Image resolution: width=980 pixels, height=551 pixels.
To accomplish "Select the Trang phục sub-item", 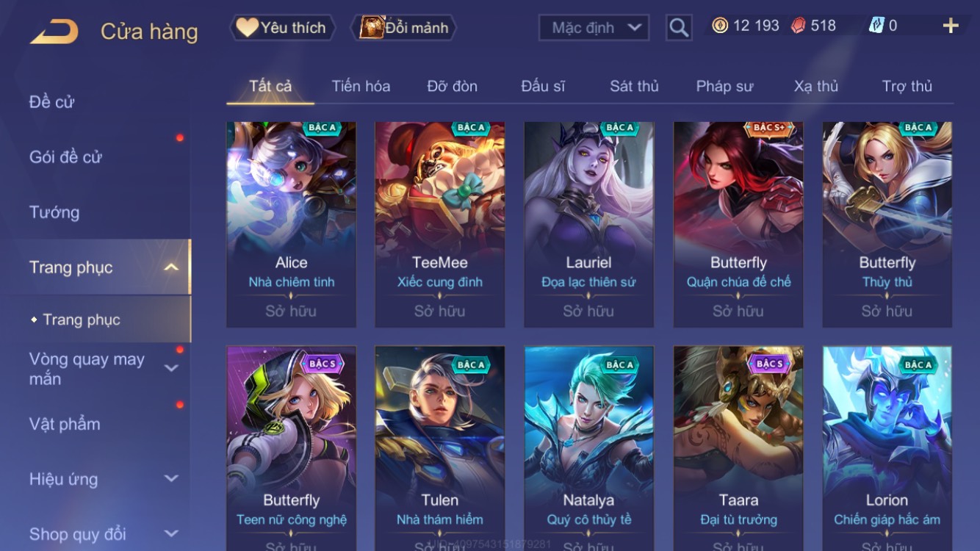I will coord(82,320).
